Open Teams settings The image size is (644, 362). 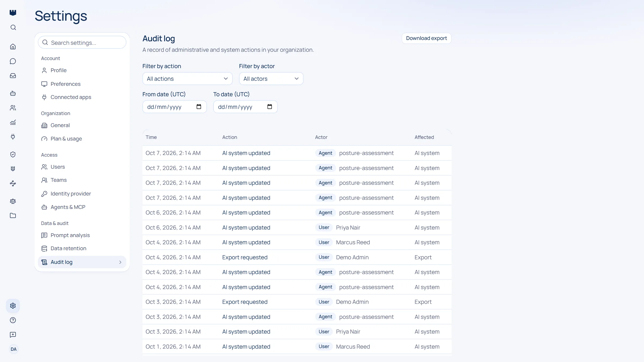pos(82,180)
